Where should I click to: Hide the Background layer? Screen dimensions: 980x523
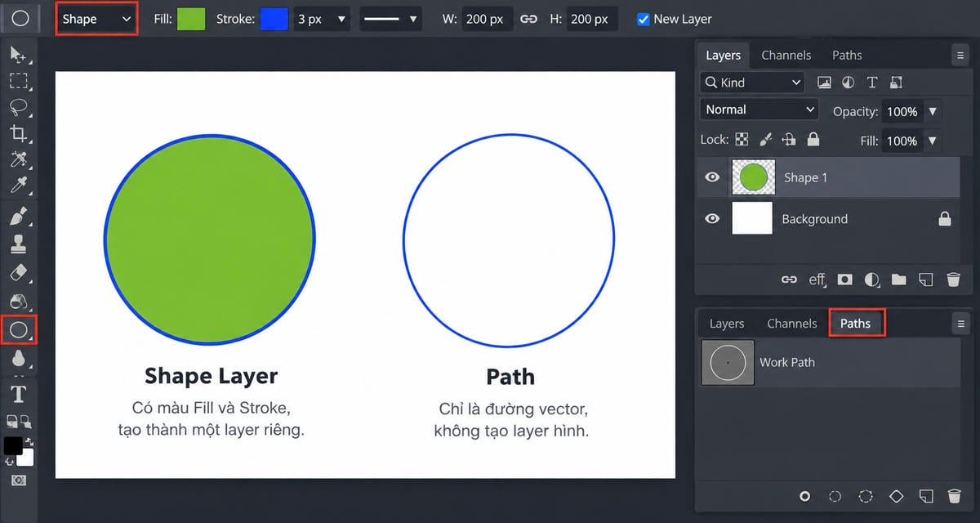[713, 219]
